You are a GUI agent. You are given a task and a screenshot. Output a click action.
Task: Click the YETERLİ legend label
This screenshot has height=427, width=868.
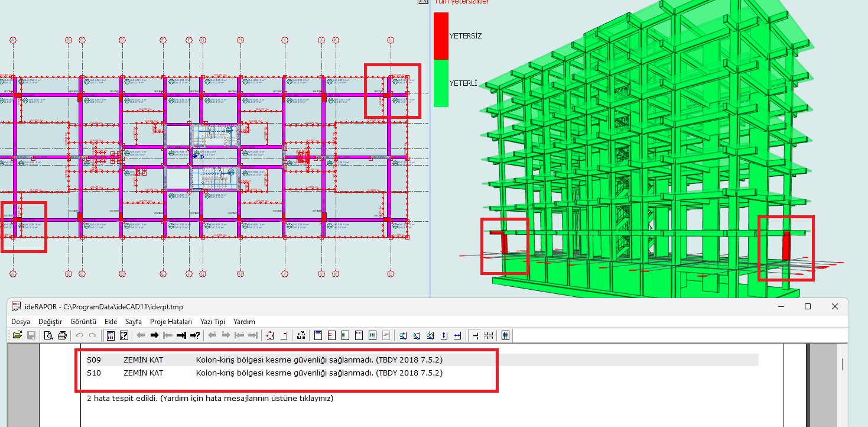click(x=463, y=83)
